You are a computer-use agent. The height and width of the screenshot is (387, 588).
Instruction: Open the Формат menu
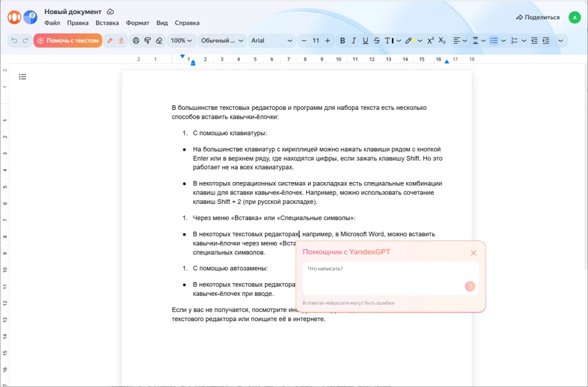[x=138, y=23]
